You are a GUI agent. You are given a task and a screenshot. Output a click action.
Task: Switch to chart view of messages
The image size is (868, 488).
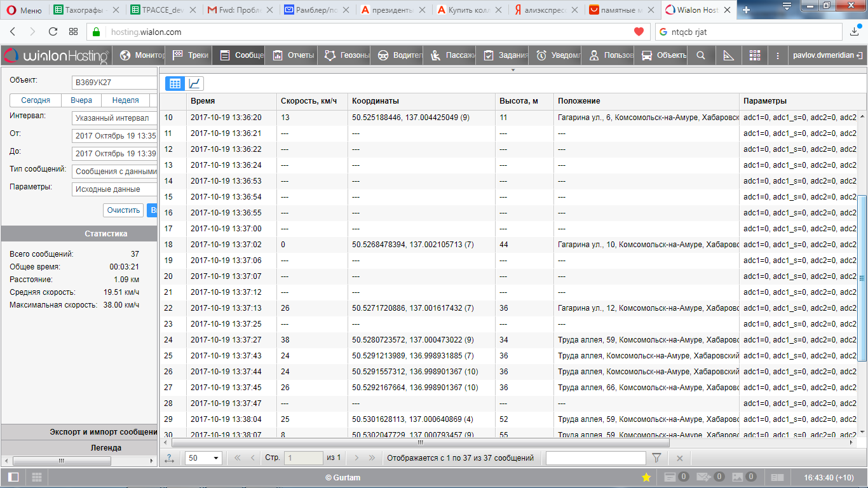pos(194,83)
